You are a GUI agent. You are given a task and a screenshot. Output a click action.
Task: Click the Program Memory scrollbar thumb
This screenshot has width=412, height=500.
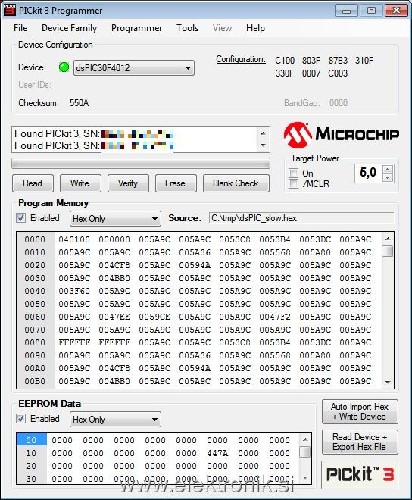[x=387, y=251]
